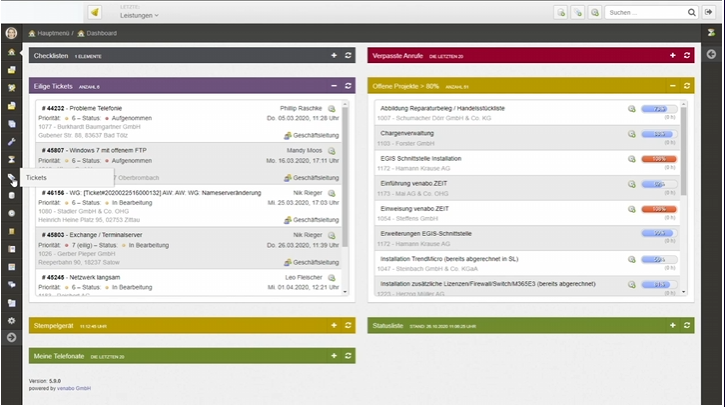Open ticket titled Probleme Telefonie
725x407 pixels.
96,108
